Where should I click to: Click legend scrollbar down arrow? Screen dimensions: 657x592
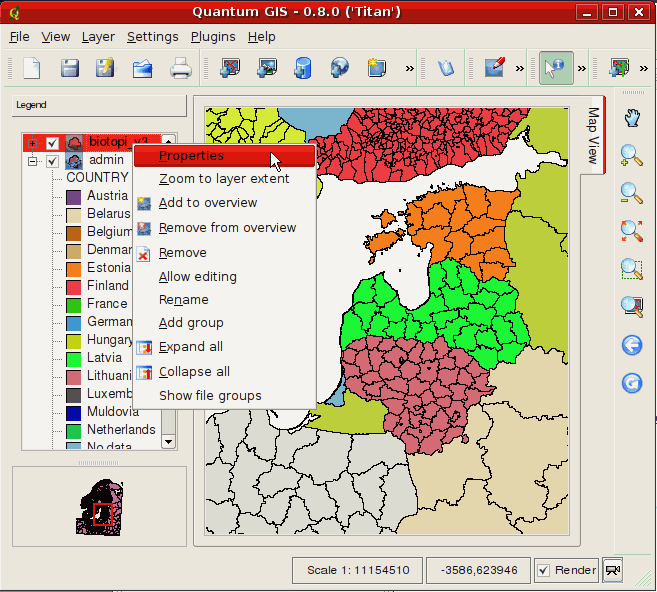point(168,442)
